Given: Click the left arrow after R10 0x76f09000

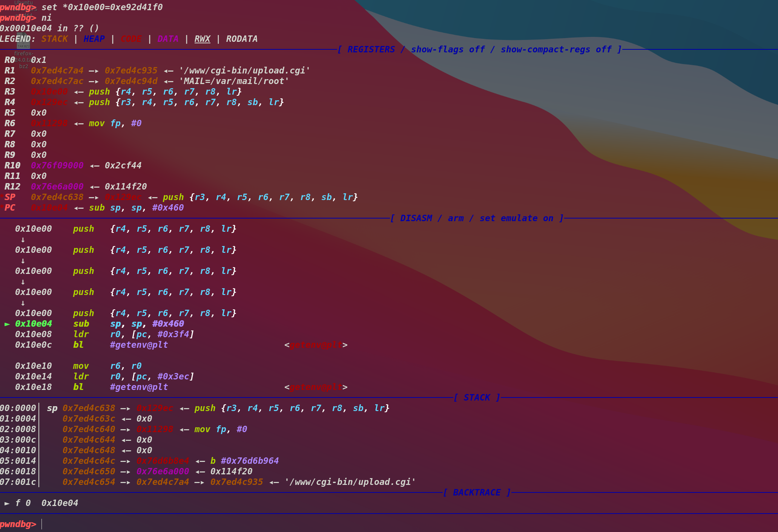Looking at the screenshot, I should pyautogui.click(x=94, y=166).
